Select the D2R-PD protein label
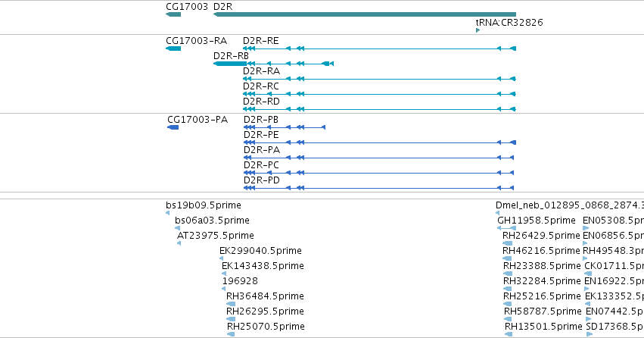Viewport: 644px width, 338px height. (262, 180)
